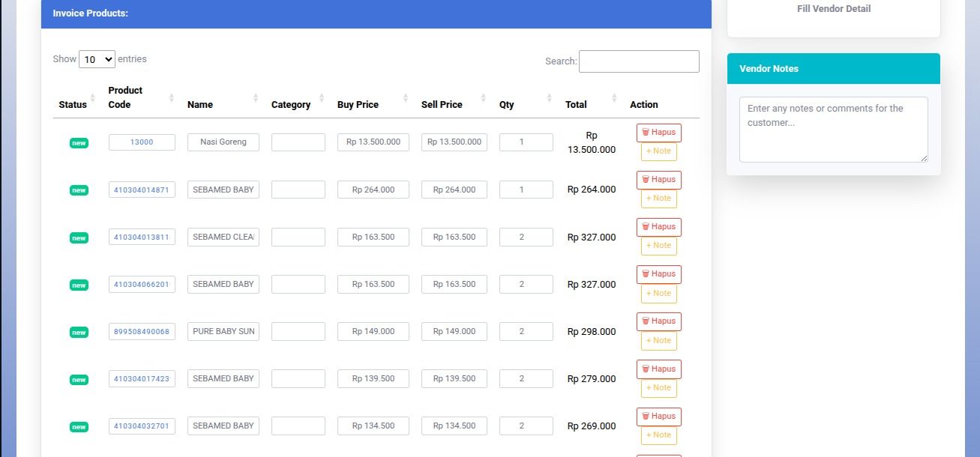Sort by Qty column header

[507, 105]
